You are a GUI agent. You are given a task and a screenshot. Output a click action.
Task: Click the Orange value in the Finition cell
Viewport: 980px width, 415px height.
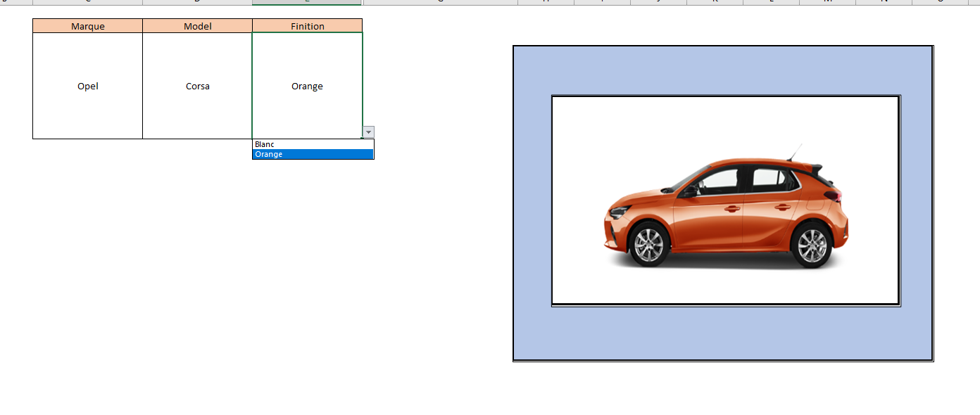308,87
